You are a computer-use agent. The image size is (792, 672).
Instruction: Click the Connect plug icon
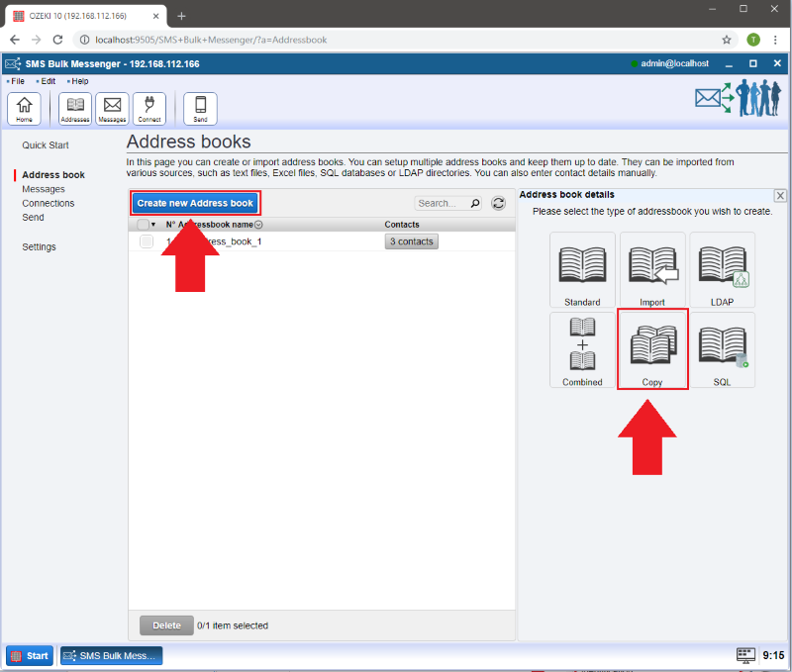[149, 107]
